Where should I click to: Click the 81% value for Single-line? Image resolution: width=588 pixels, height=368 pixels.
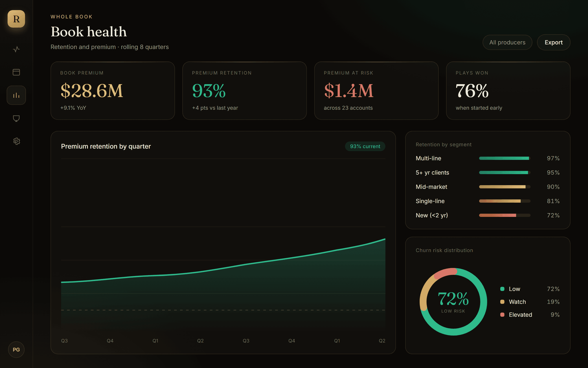[553, 201]
